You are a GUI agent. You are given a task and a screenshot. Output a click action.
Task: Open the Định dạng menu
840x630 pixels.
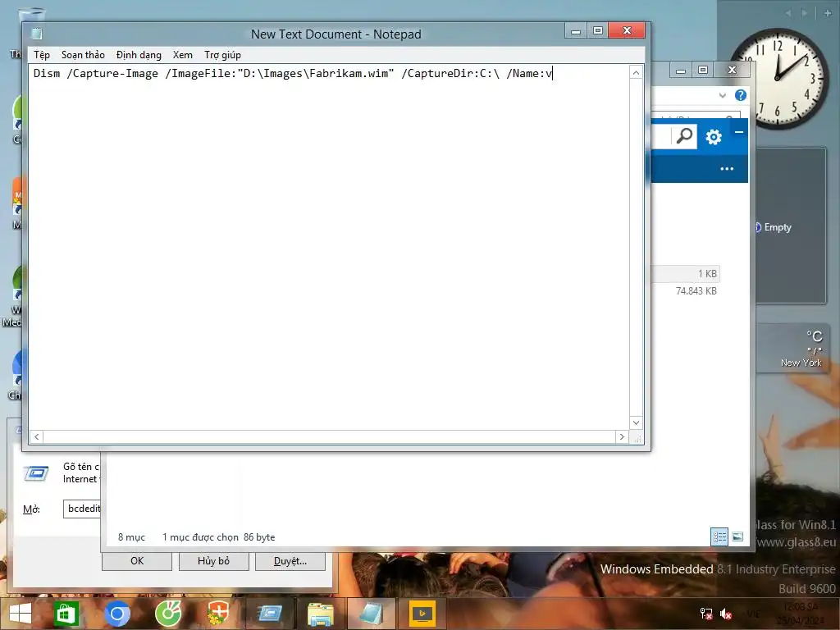139,55
